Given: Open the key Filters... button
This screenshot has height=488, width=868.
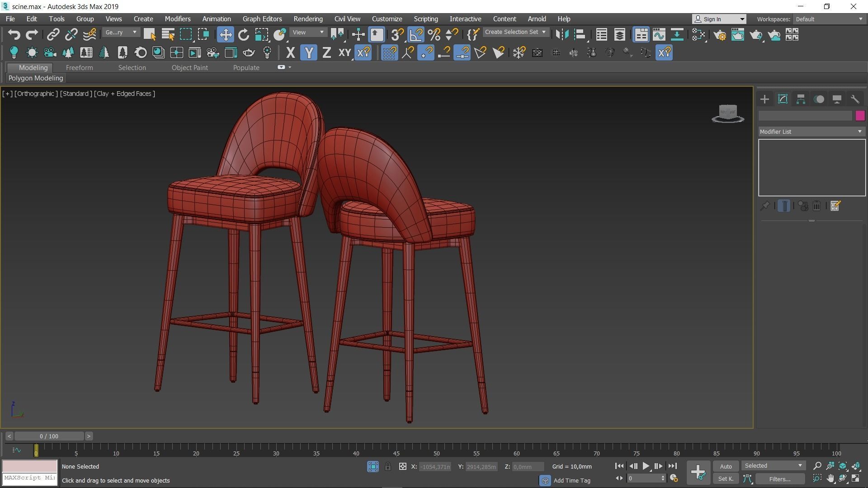Looking at the screenshot, I should point(780,479).
